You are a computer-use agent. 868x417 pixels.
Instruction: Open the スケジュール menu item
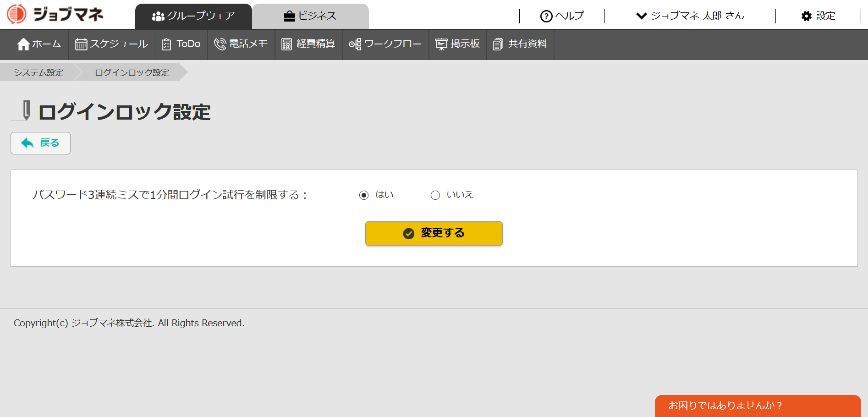(x=112, y=44)
